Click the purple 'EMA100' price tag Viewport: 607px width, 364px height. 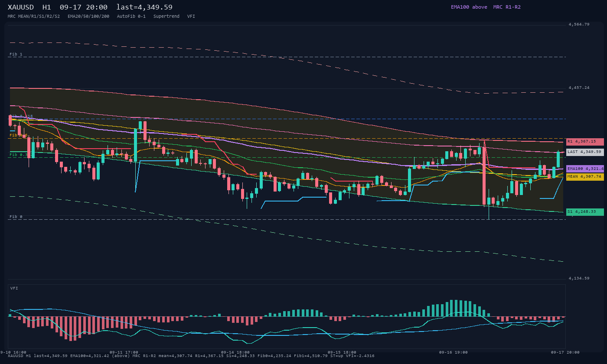point(585,169)
